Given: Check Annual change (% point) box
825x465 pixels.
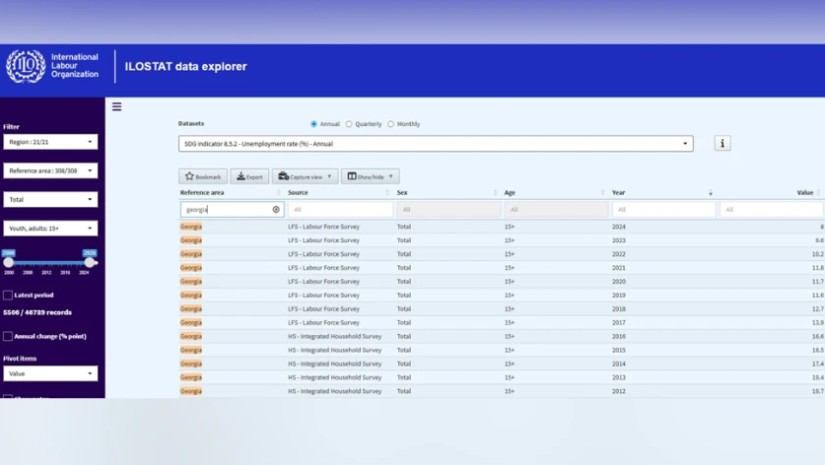Looking at the screenshot, I should (x=8, y=336).
